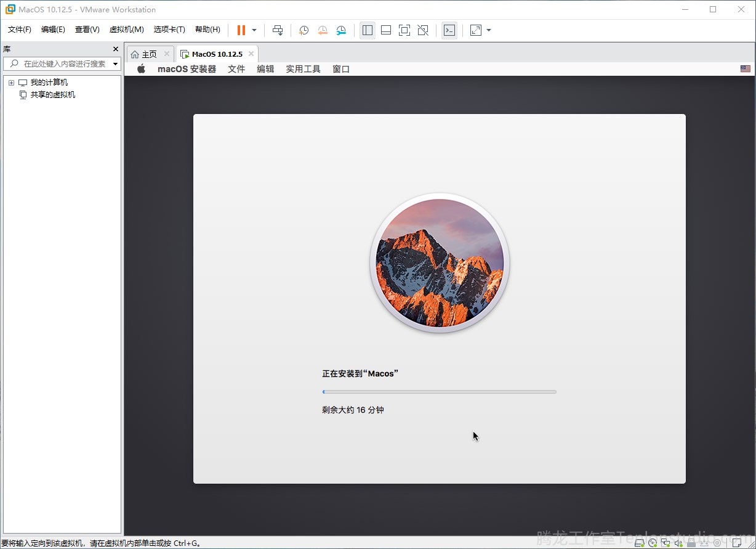This screenshot has height=549, width=756.
Task: Open the guest 编辑 menu
Action: 265,69
